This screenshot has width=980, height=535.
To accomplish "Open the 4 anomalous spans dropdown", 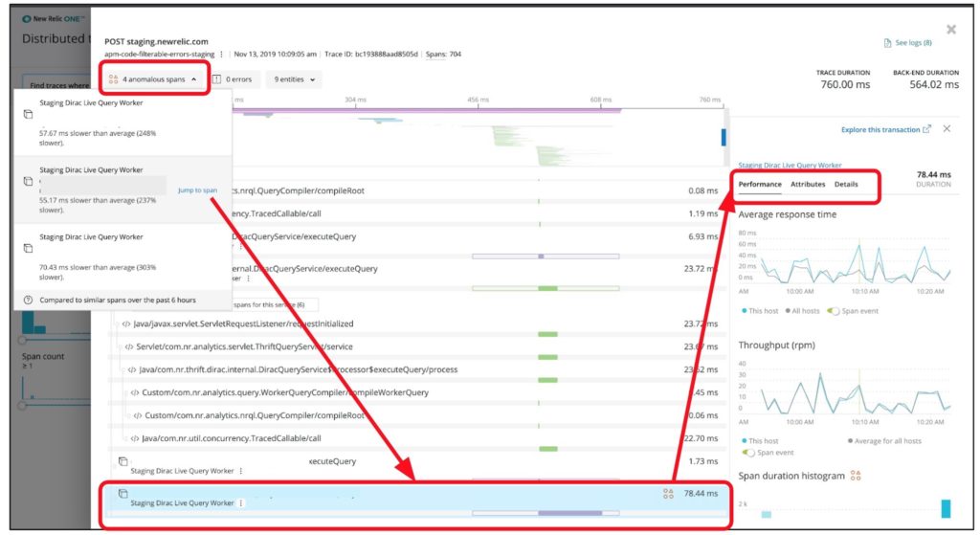I will tap(154, 79).
